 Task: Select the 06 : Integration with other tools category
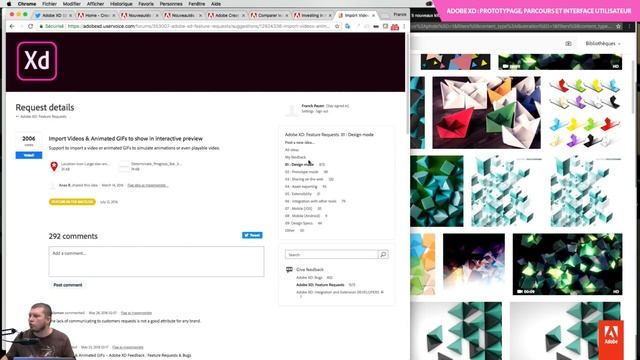[x=311, y=201]
